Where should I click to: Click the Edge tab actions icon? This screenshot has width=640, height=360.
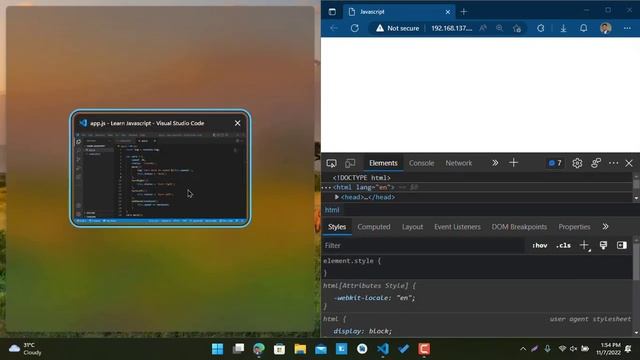tap(332, 12)
